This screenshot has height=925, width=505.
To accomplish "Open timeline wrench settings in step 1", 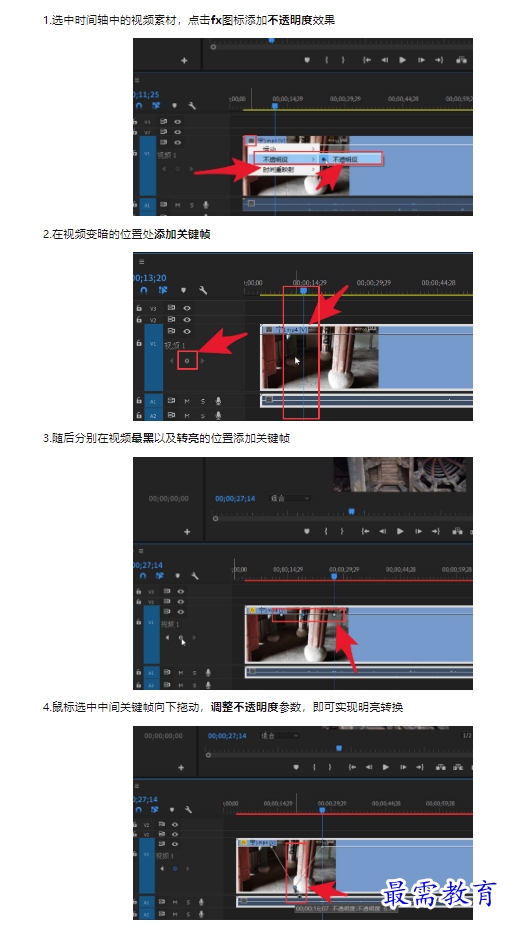I will point(192,106).
